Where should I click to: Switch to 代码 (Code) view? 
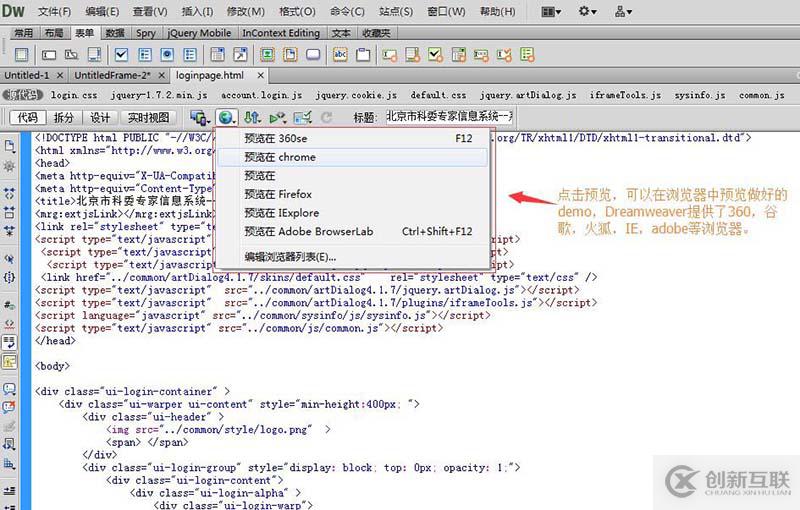point(28,118)
